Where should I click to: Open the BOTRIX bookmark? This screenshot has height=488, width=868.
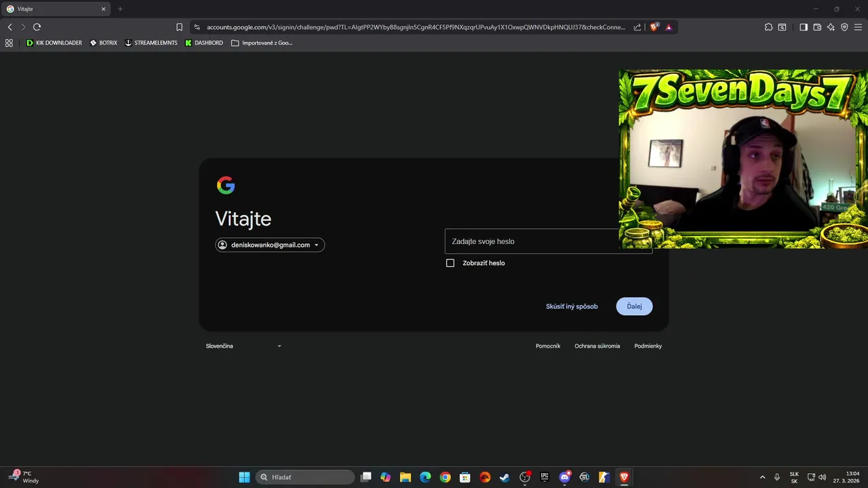coord(104,43)
